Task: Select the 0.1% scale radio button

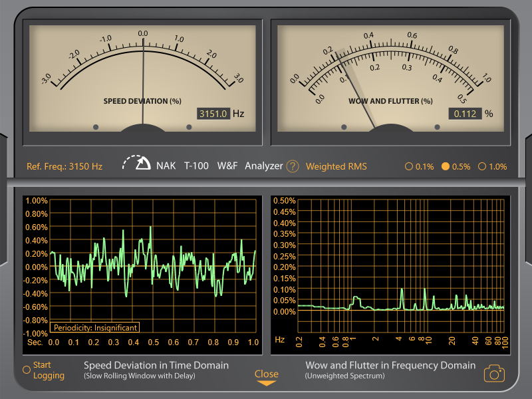Action: click(409, 167)
